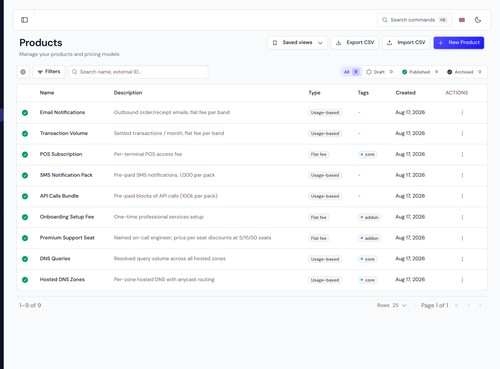Image resolution: width=500 pixels, height=369 pixels.
Task: Click Flat fee type badge of POS Subscription
Action: [319, 155]
